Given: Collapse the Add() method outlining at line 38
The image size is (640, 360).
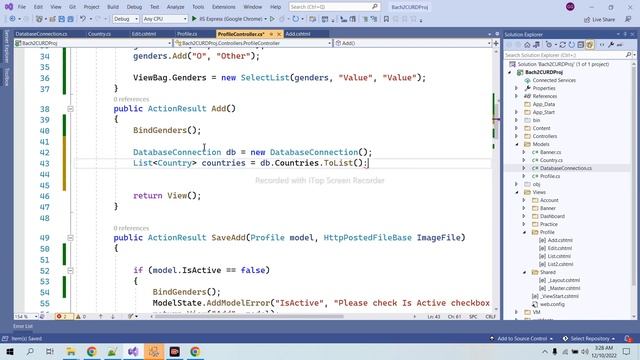Looking at the screenshot, I should [70, 109].
